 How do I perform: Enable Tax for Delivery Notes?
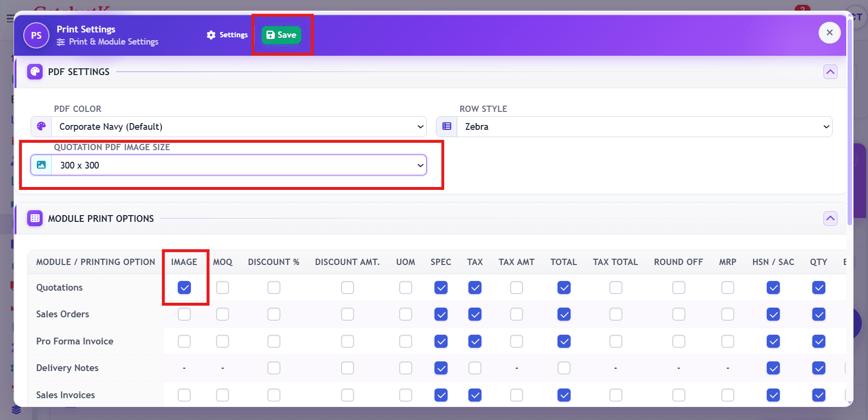(x=475, y=368)
